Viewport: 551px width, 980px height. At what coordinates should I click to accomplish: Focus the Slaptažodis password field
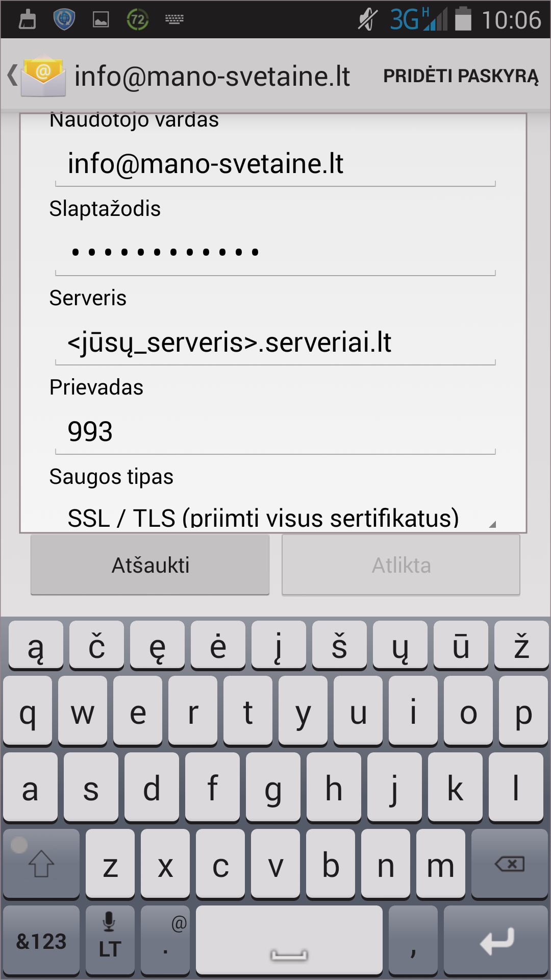[275, 252]
